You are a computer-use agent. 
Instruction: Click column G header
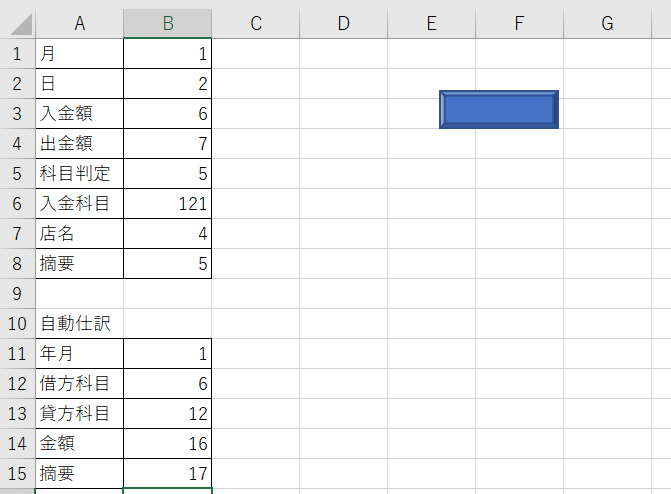[x=607, y=24]
